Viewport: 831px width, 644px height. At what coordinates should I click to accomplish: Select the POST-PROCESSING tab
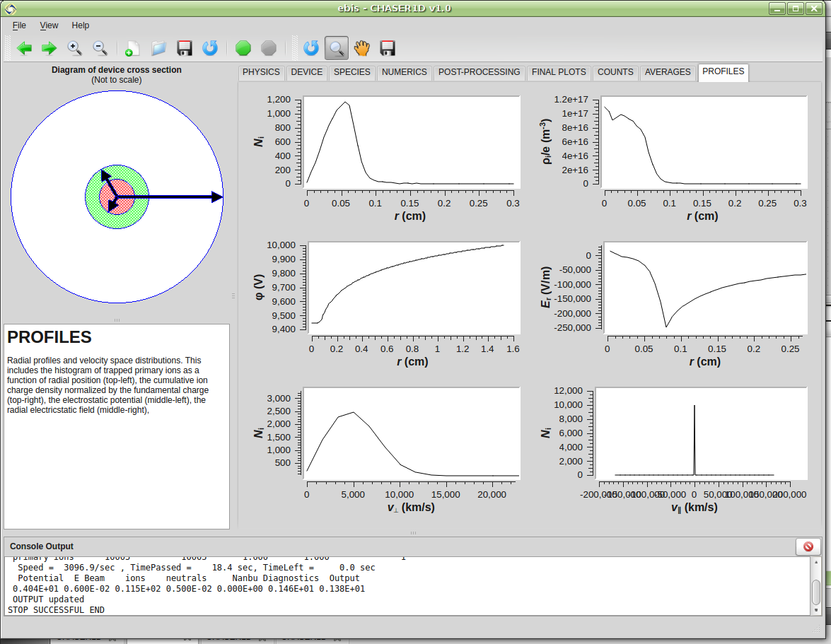479,72
